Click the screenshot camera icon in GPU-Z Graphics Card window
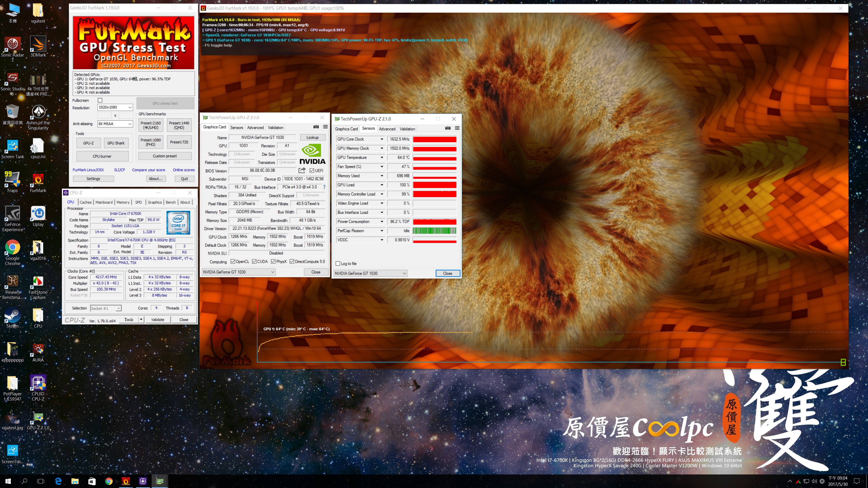The image size is (868, 488). [x=316, y=127]
